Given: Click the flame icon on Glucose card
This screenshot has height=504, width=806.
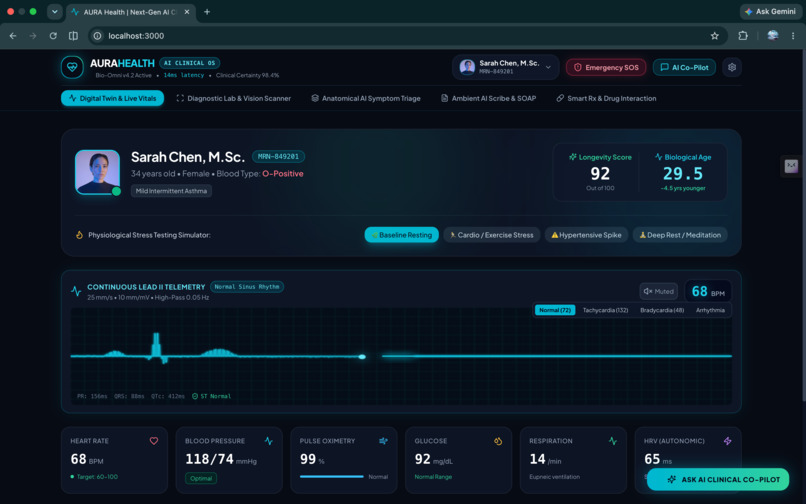Looking at the screenshot, I should click(498, 441).
